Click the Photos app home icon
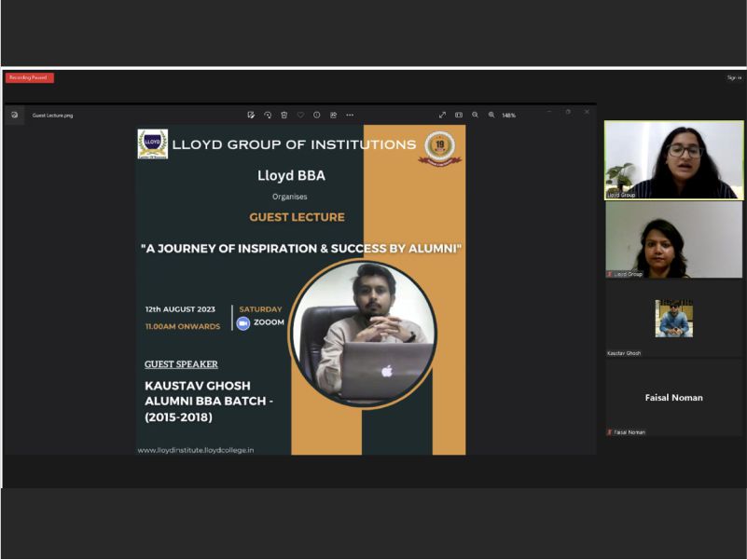 pyautogui.click(x=15, y=115)
